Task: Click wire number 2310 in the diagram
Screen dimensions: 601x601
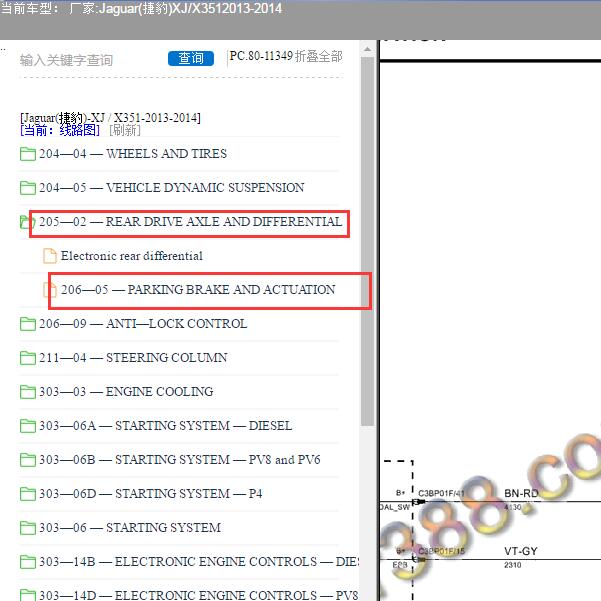Action: [512, 565]
